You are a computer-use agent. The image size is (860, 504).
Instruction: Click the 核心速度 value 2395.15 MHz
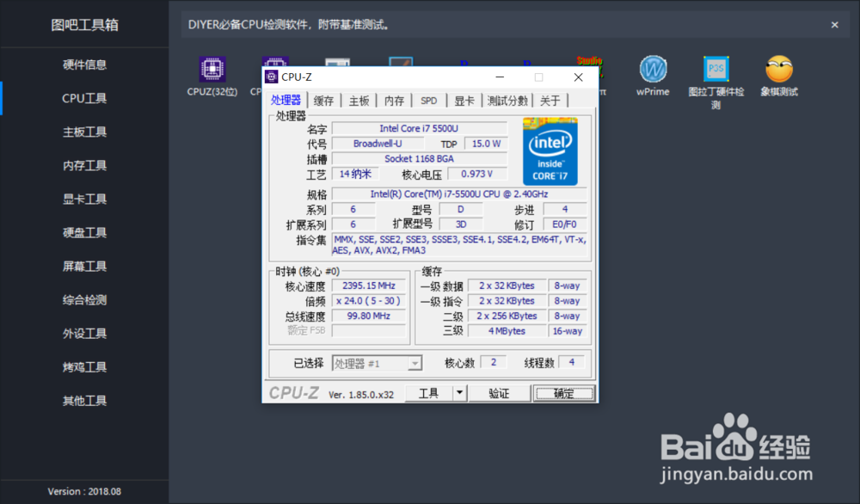point(369,286)
